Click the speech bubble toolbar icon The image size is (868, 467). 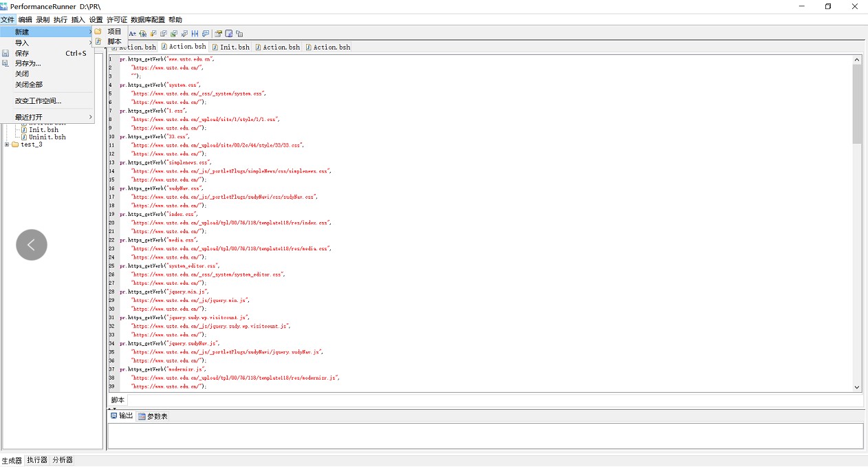206,33
